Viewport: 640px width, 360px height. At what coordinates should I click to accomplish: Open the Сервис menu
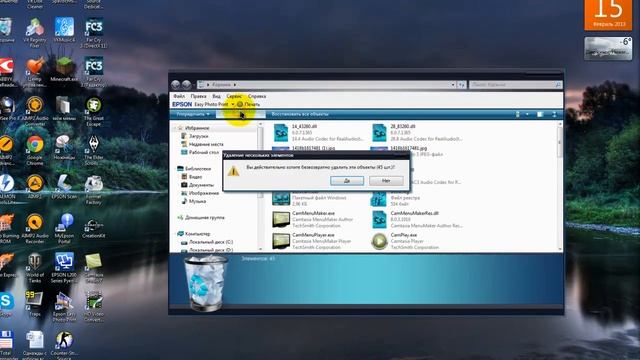(234, 96)
